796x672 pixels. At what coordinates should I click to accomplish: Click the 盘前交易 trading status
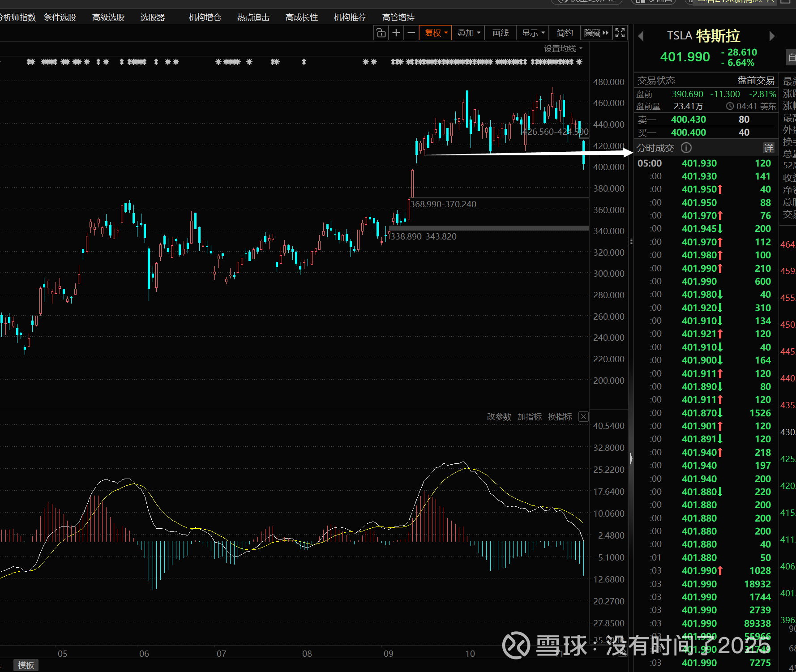[756, 81]
